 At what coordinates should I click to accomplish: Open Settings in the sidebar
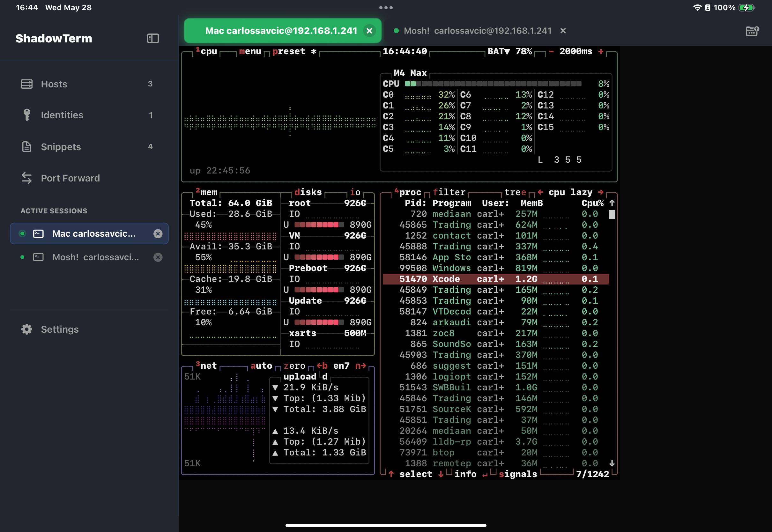(89, 329)
